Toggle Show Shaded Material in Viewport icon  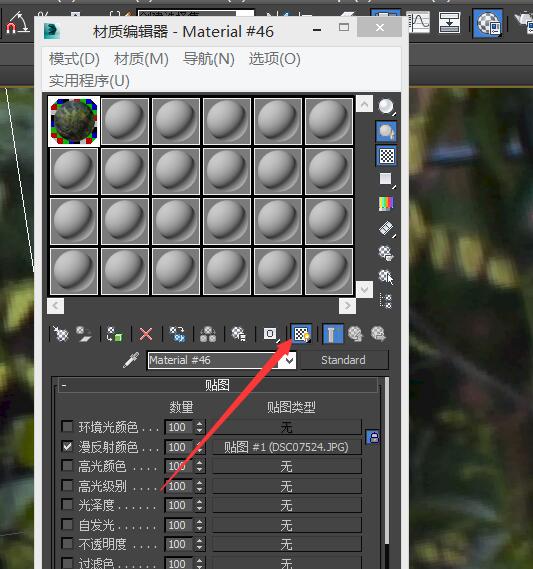point(301,334)
